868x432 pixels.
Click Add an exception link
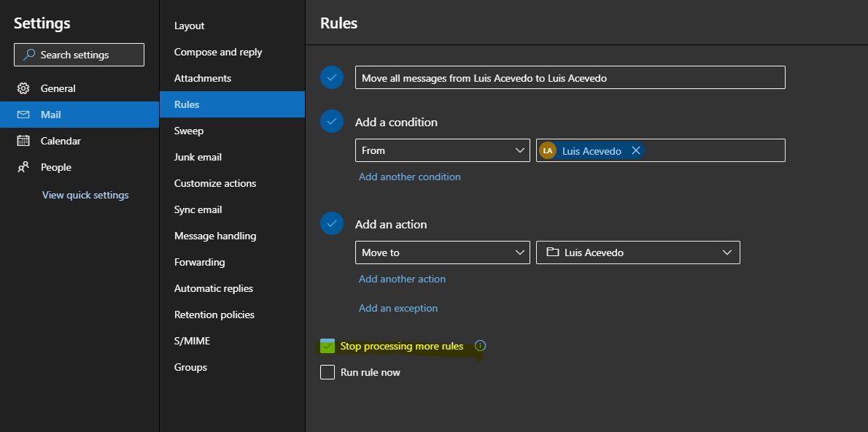pyautogui.click(x=398, y=308)
